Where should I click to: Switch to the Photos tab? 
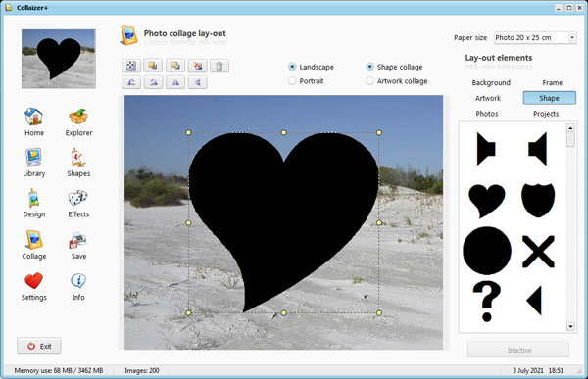pyautogui.click(x=487, y=114)
